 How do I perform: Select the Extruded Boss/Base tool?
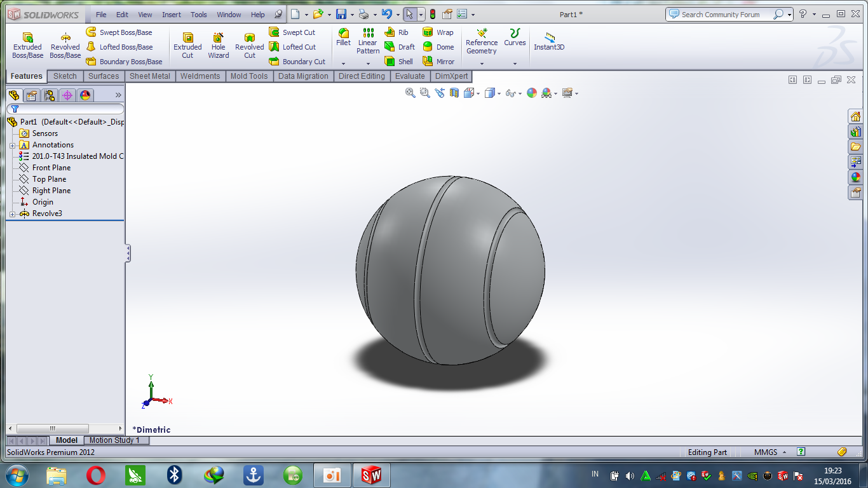point(27,45)
